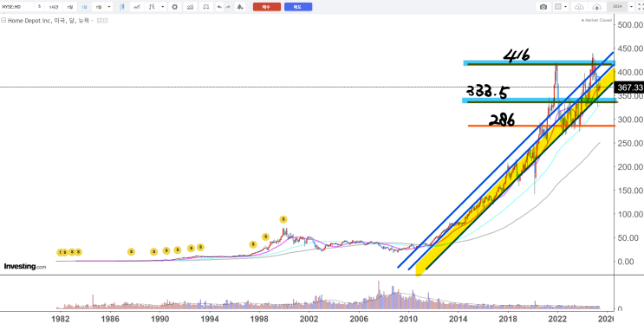This screenshot has height=324, width=644.
Task: Click the event marker nearest 1993 on chart
Action: 200,247
